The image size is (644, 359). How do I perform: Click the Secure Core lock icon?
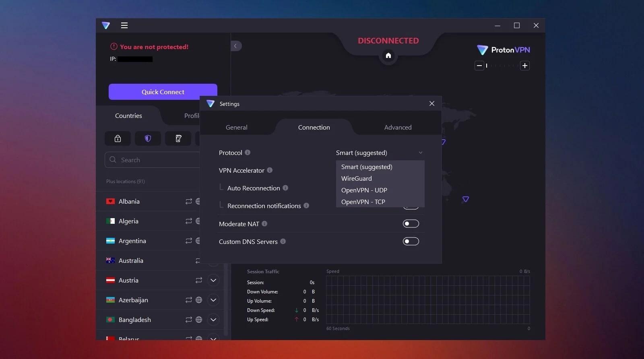click(x=118, y=138)
